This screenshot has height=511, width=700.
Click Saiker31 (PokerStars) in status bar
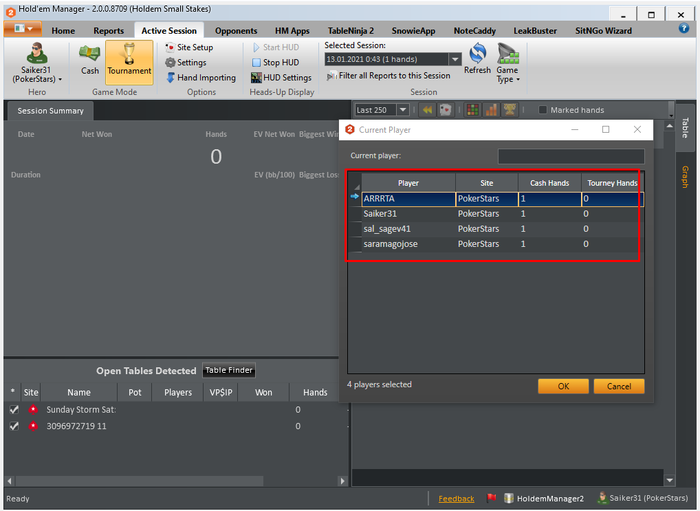coord(643,498)
